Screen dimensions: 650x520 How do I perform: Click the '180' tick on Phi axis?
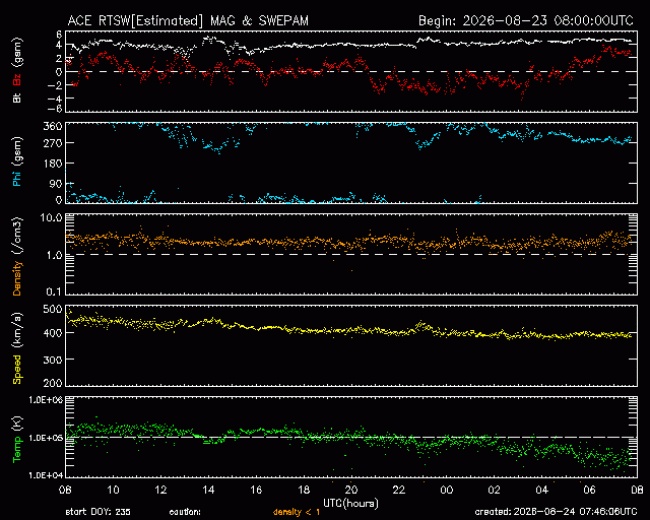coord(53,164)
